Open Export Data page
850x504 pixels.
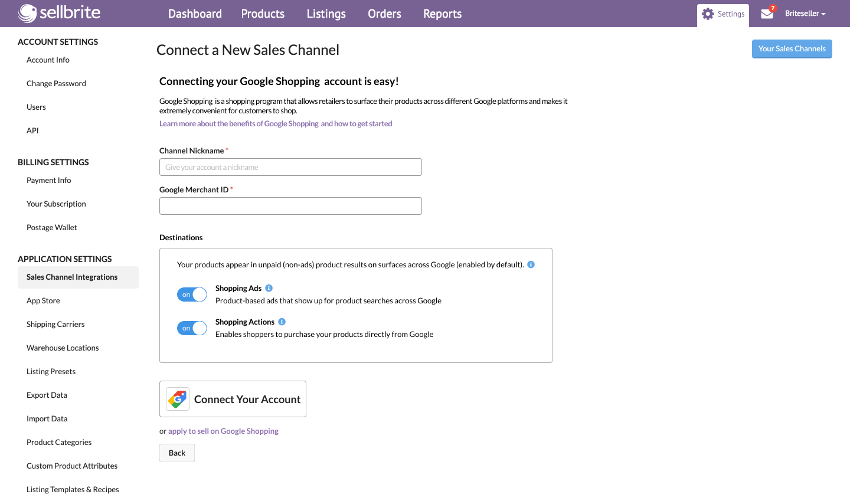point(47,395)
